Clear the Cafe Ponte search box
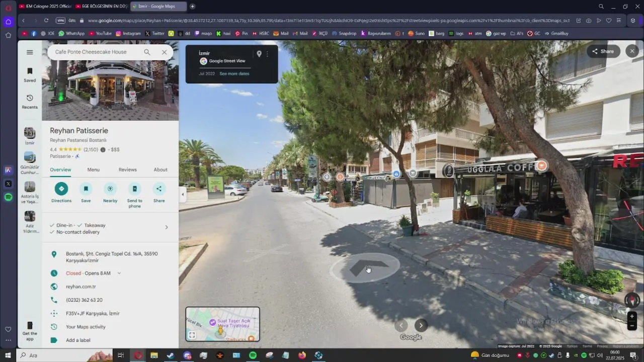Viewport: 644px width, 362px height. click(x=164, y=52)
